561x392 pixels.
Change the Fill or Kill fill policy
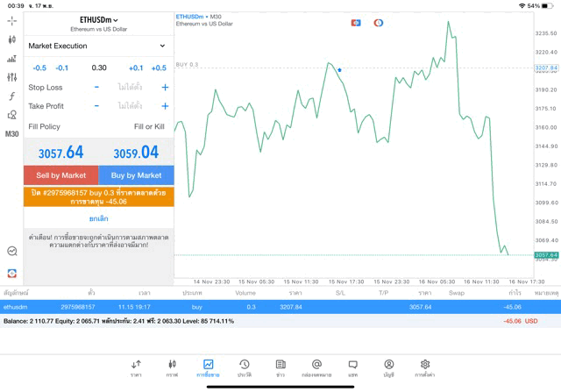click(x=148, y=126)
